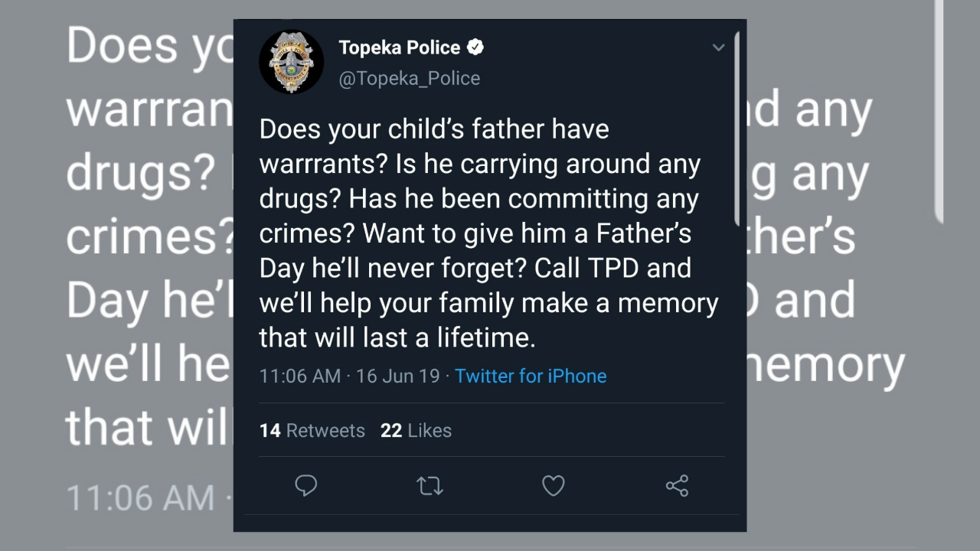Screen dimensions: 980x551
Task: Retweet this Topeka Police tweet
Action: (430, 485)
